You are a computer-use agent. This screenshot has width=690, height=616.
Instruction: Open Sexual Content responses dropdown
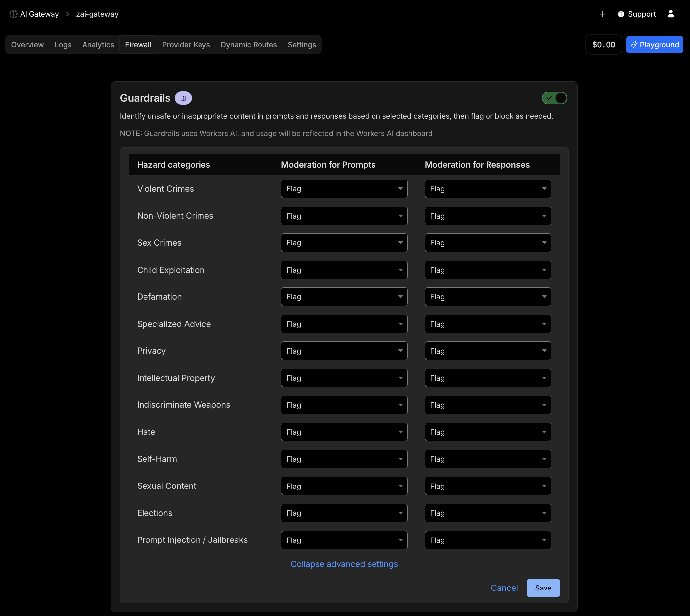(x=488, y=486)
